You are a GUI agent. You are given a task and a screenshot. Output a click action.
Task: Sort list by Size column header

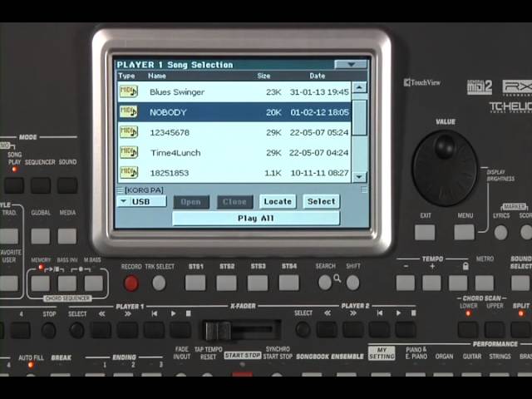click(x=264, y=76)
